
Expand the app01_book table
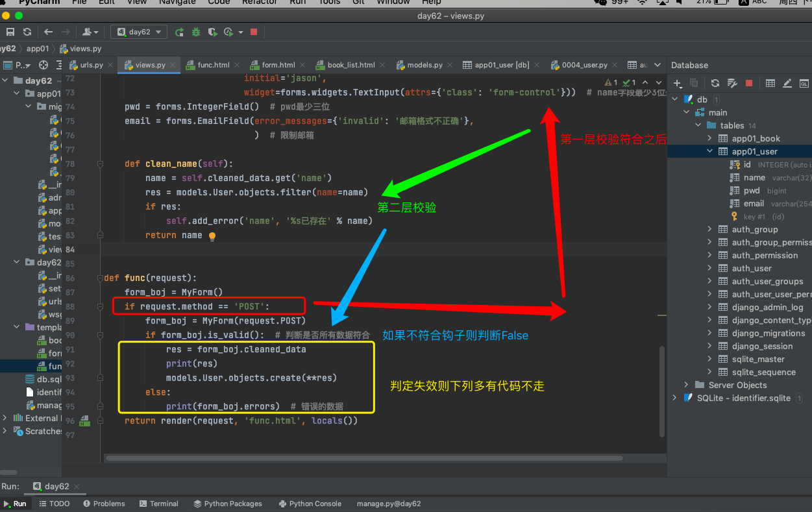pyautogui.click(x=710, y=138)
